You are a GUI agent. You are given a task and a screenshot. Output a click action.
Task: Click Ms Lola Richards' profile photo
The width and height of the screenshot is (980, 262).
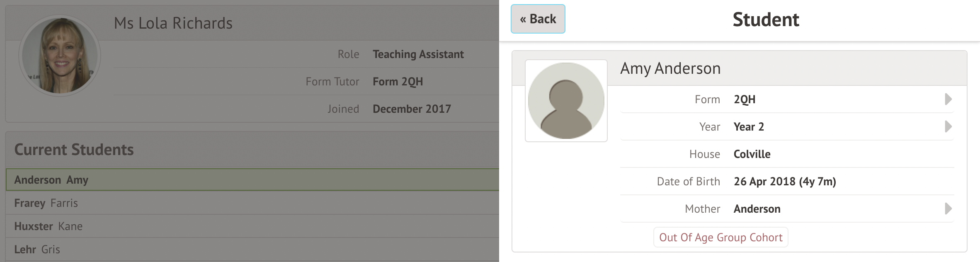(x=60, y=56)
